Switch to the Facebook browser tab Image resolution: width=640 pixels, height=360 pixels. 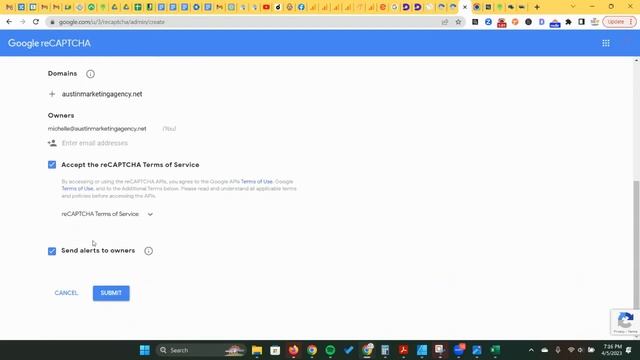(301, 7)
